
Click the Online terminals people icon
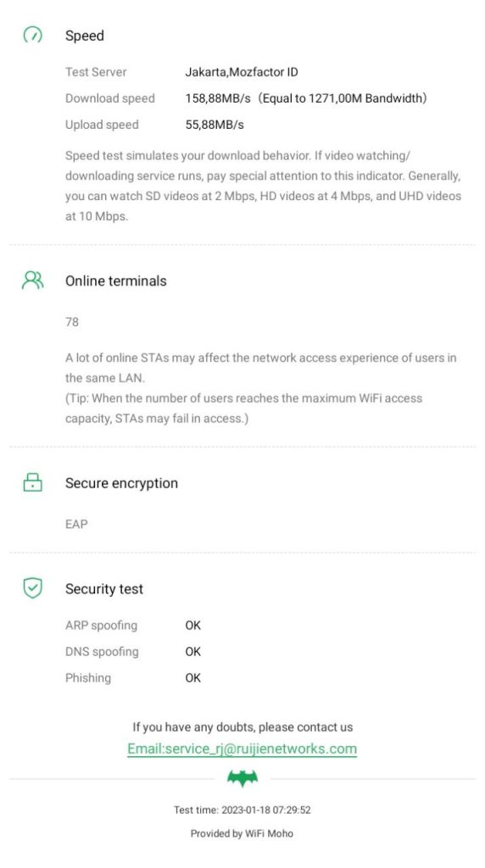[33, 280]
